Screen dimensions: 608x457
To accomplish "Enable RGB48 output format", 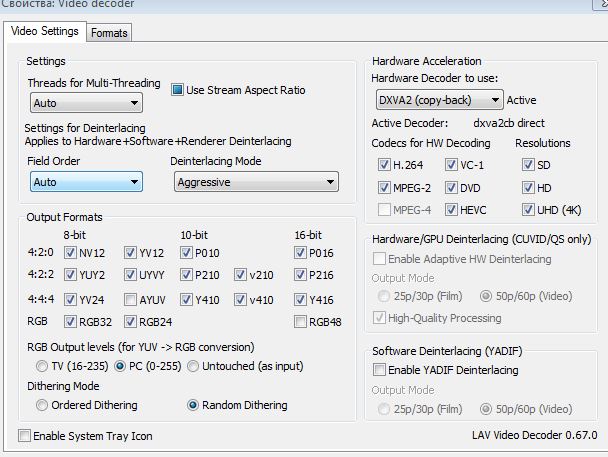I will pyautogui.click(x=301, y=321).
